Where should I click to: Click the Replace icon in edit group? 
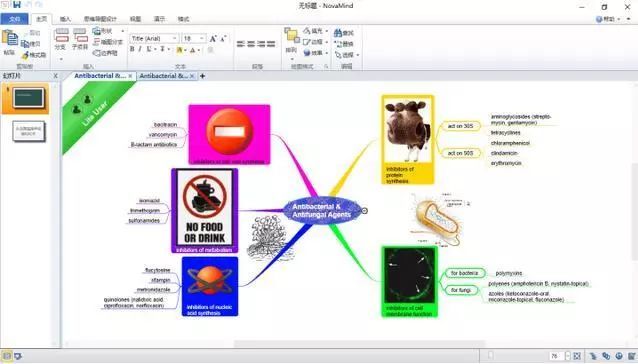[x=338, y=44]
